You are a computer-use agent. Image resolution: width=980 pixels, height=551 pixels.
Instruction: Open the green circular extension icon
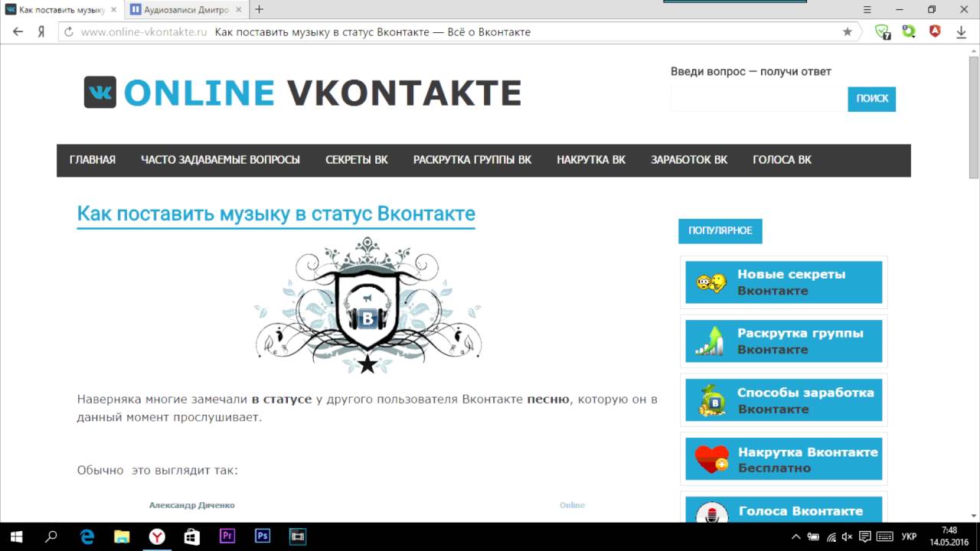pos(909,32)
